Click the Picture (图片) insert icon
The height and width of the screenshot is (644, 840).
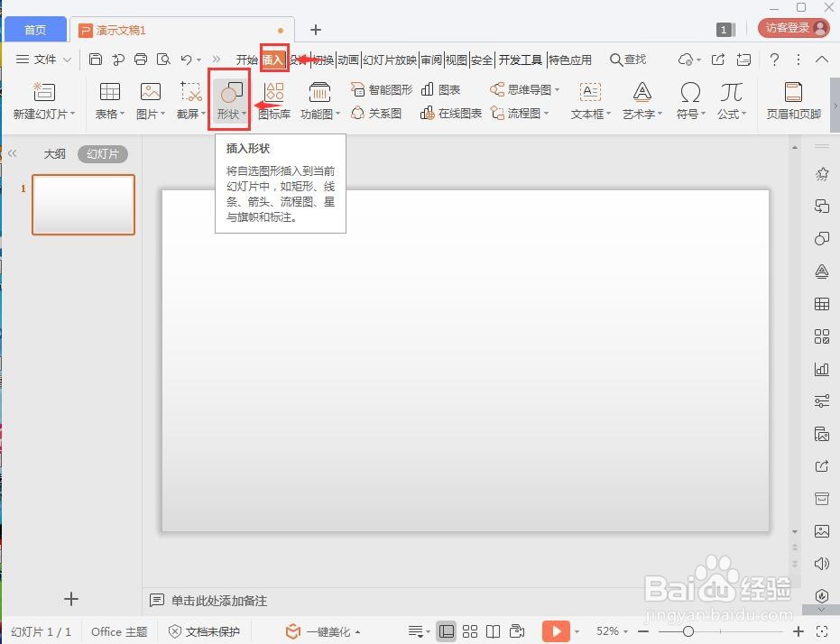click(x=151, y=92)
